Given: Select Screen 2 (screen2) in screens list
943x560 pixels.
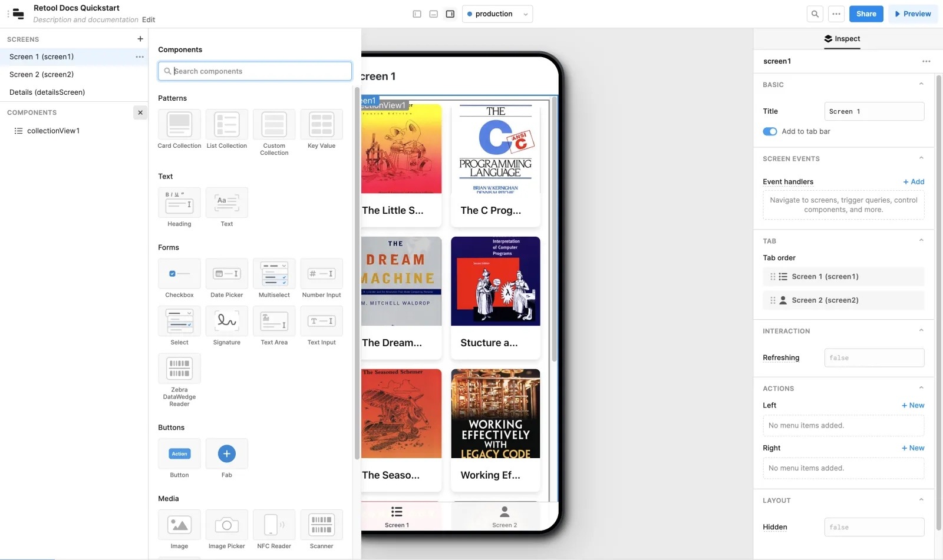Looking at the screenshot, I should (x=74, y=74).
